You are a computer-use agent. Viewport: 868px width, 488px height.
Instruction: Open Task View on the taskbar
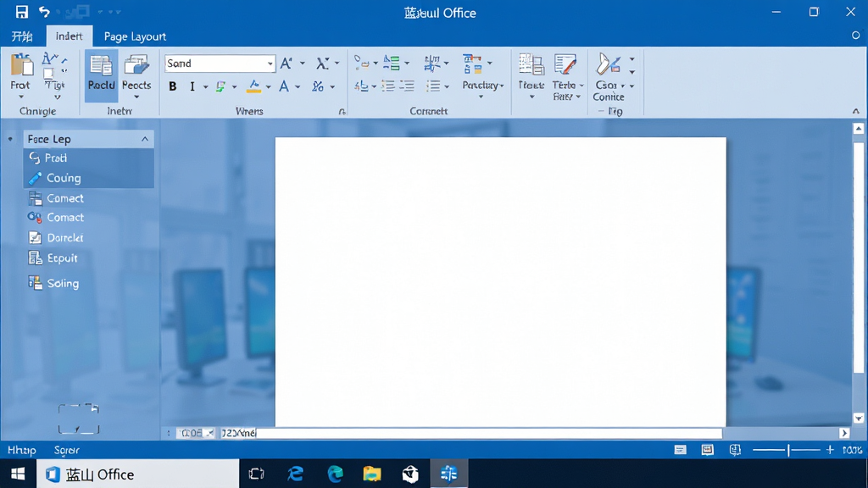tap(256, 474)
